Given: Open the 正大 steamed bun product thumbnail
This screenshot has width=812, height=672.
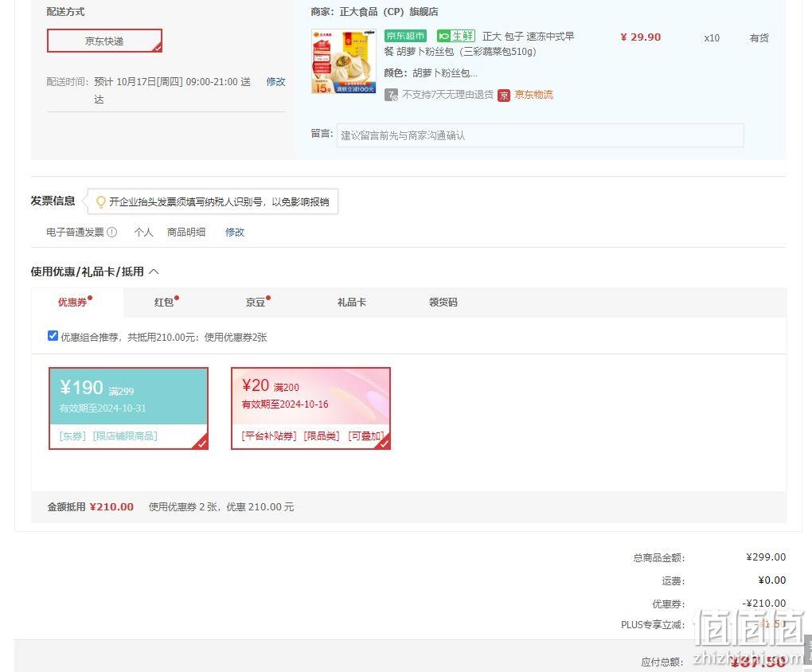Looking at the screenshot, I should [x=343, y=61].
